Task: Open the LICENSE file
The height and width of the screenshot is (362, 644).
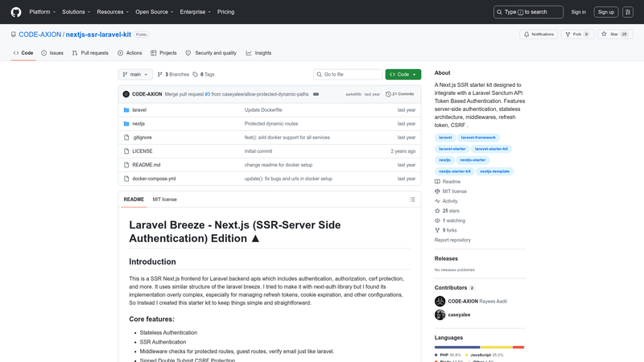Action: click(142, 151)
